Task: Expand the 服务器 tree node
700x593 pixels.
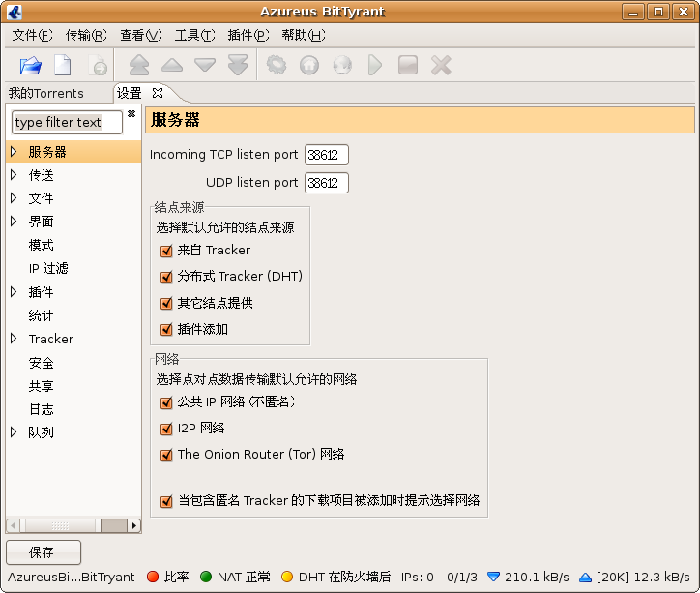Action: [x=14, y=152]
